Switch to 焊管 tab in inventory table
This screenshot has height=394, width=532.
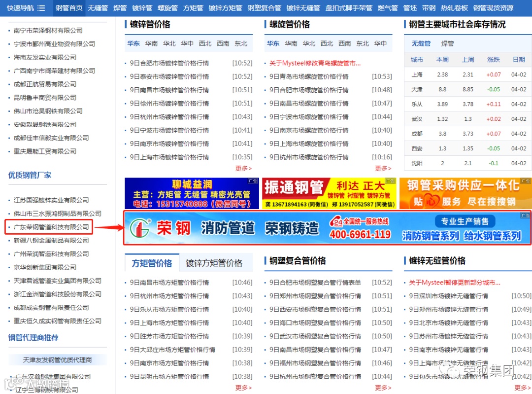[x=447, y=43]
